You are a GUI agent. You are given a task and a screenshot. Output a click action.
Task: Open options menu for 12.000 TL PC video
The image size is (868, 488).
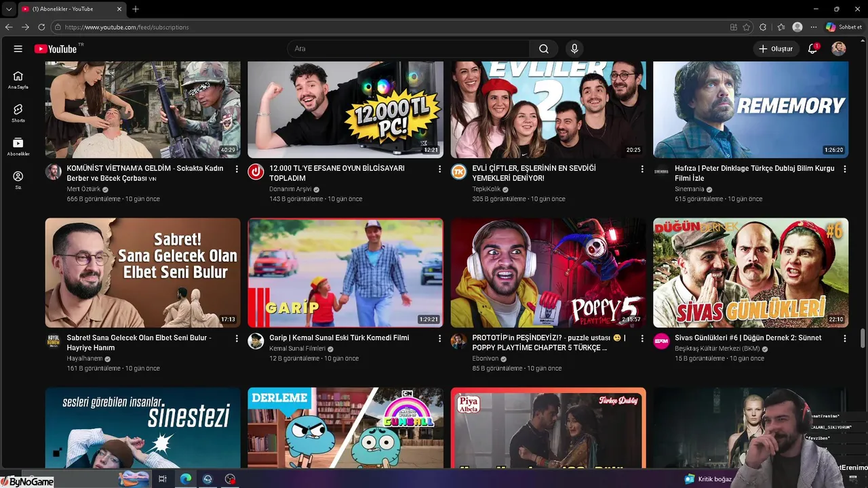439,169
